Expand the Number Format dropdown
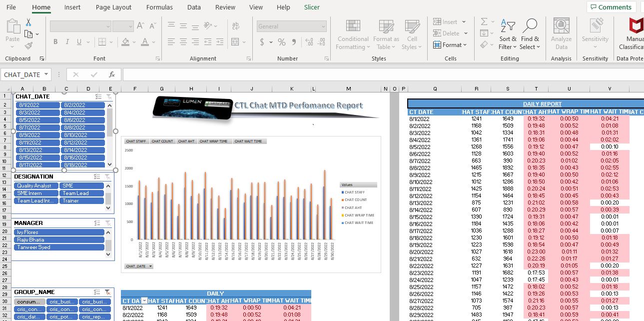 (x=323, y=26)
